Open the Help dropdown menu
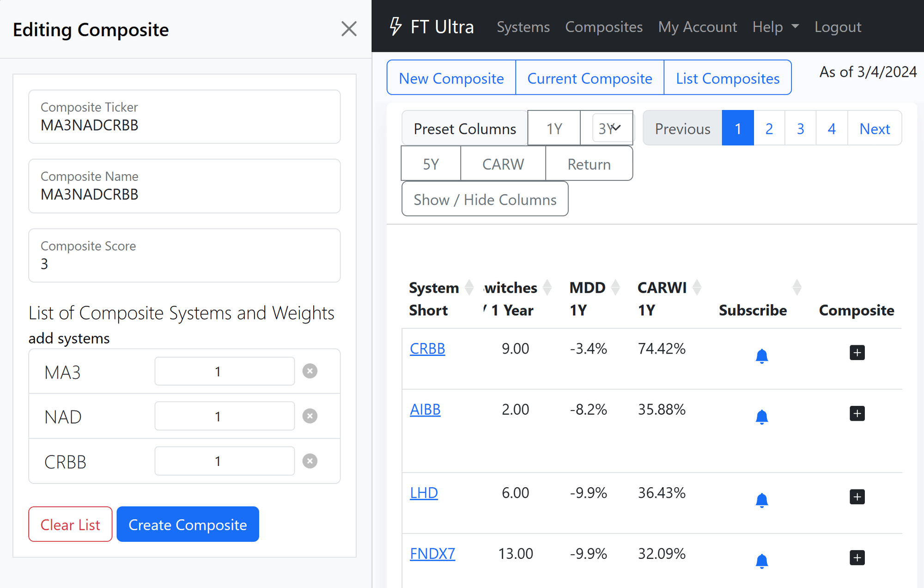Viewport: 924px width, 588px height. tap(775, 27)
